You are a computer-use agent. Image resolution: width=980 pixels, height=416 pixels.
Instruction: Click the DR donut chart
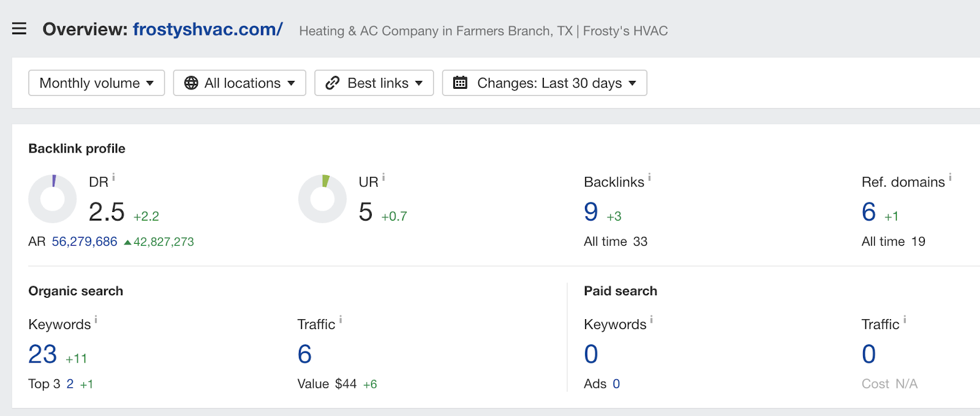point(53,199)
